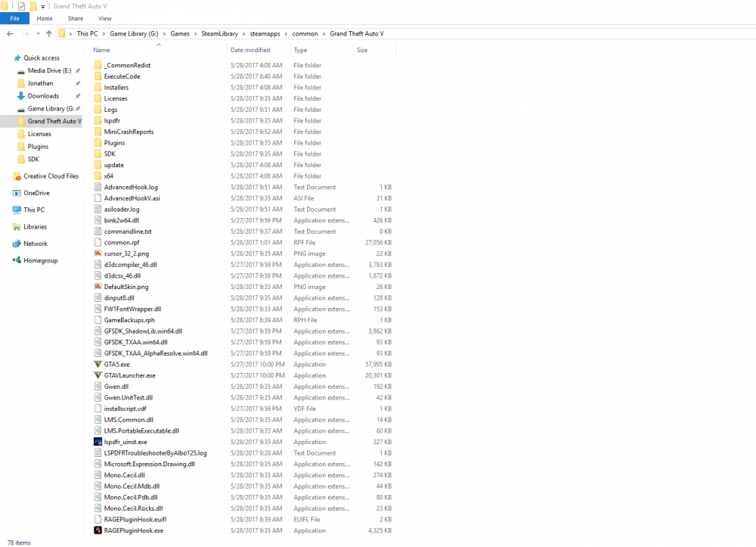Screen dimensions: 756x547
Task: Unpin Jonathan from Quick access
Action: 76,83
